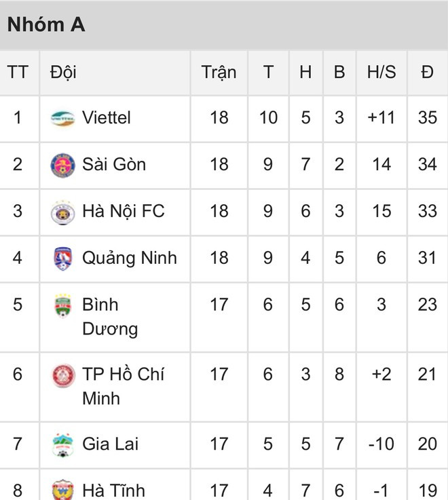Sort by the Trận column header
This screenshot has height=500, width=448.
coord(219,72)
